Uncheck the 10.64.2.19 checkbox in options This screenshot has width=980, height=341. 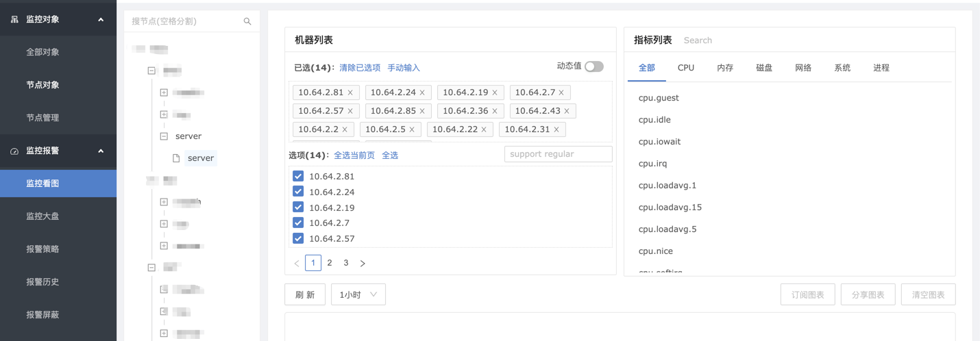point(298,207)
